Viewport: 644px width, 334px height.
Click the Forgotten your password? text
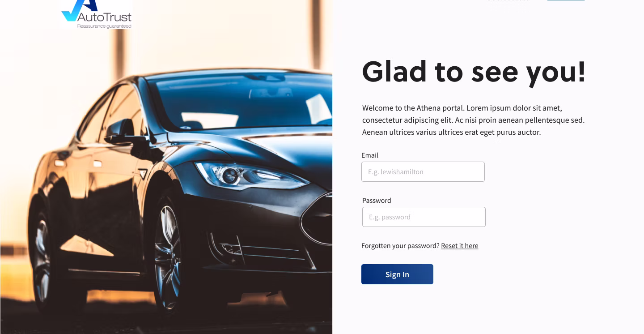(x=400, y=246)
